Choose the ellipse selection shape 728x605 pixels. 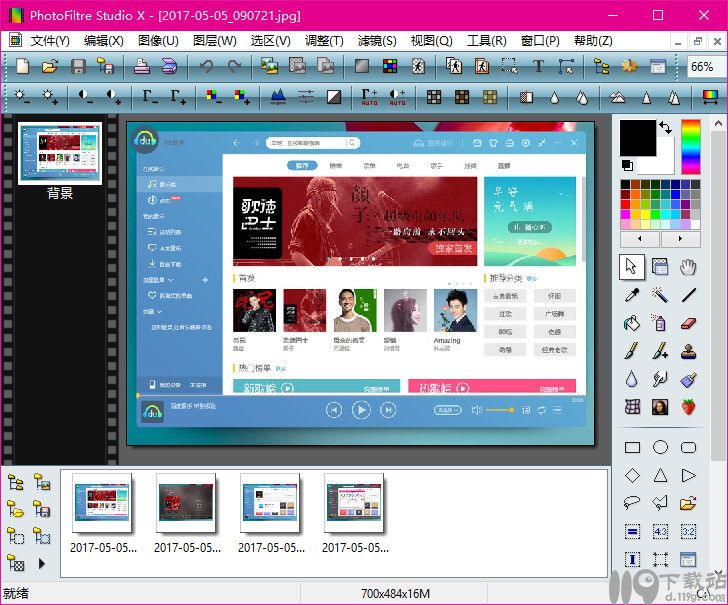click(x=660, y=448)
